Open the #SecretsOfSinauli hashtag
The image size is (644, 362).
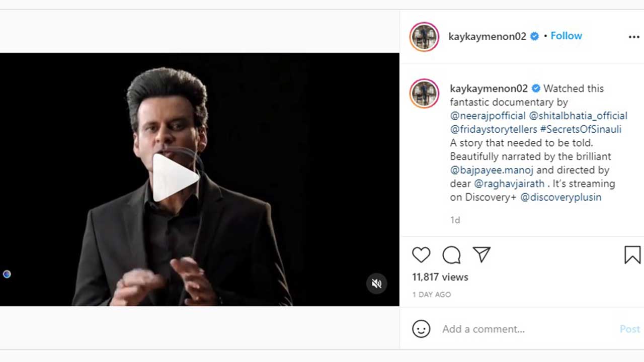point(581,129)
